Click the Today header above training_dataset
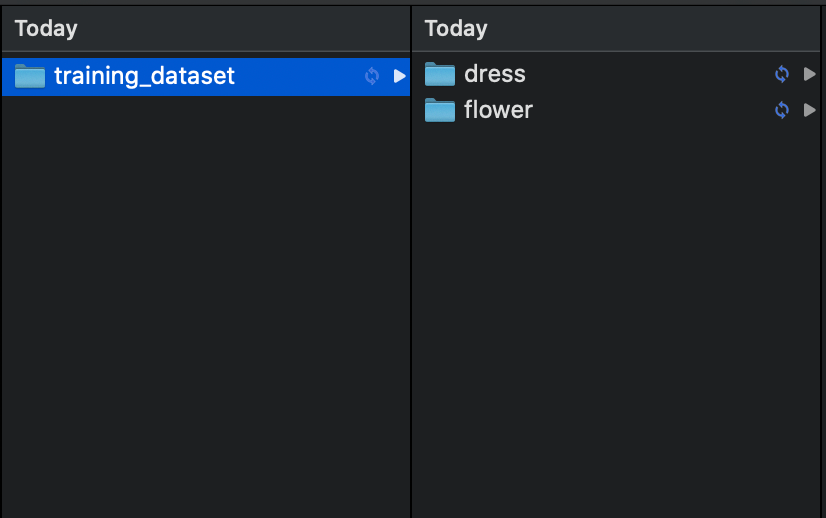 pos(46,28)
